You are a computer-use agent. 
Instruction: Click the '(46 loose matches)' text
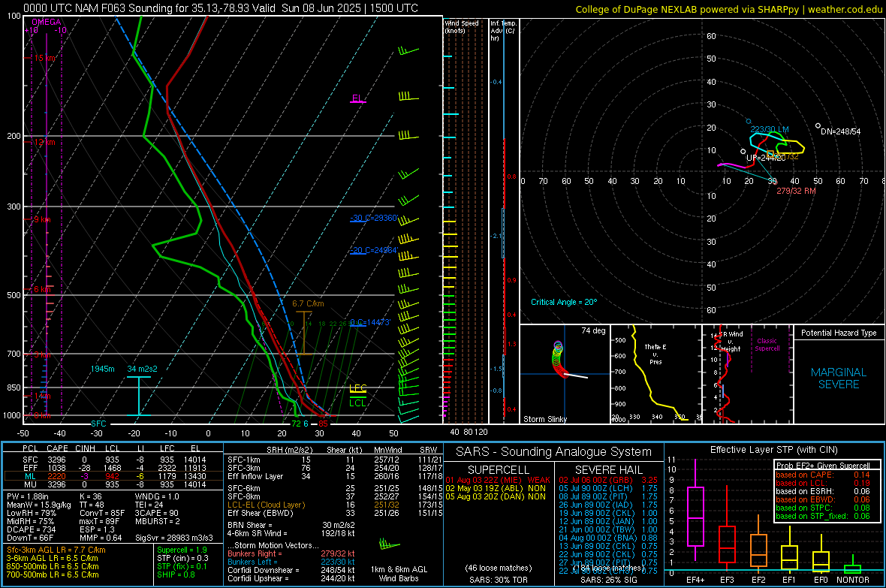click(498, 568)
